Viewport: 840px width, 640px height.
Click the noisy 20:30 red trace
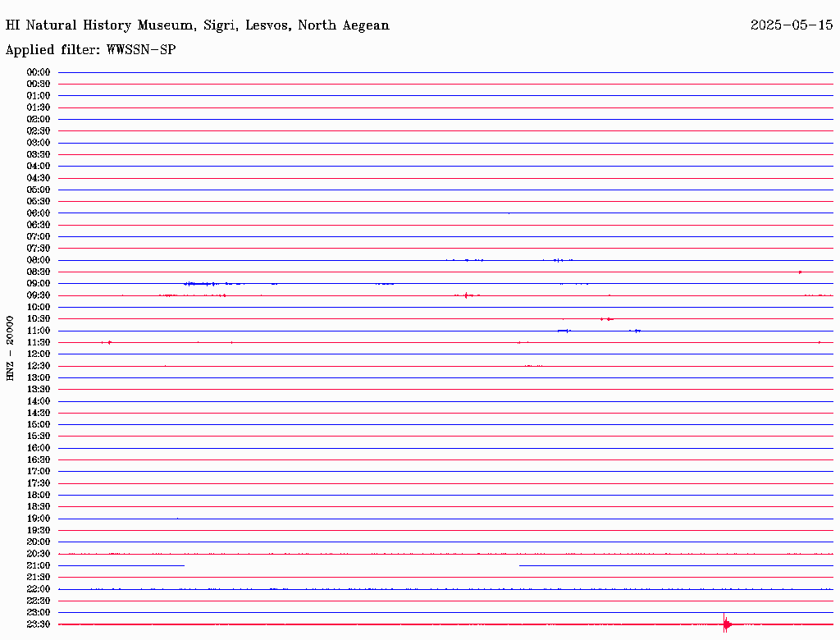[445, 554]
